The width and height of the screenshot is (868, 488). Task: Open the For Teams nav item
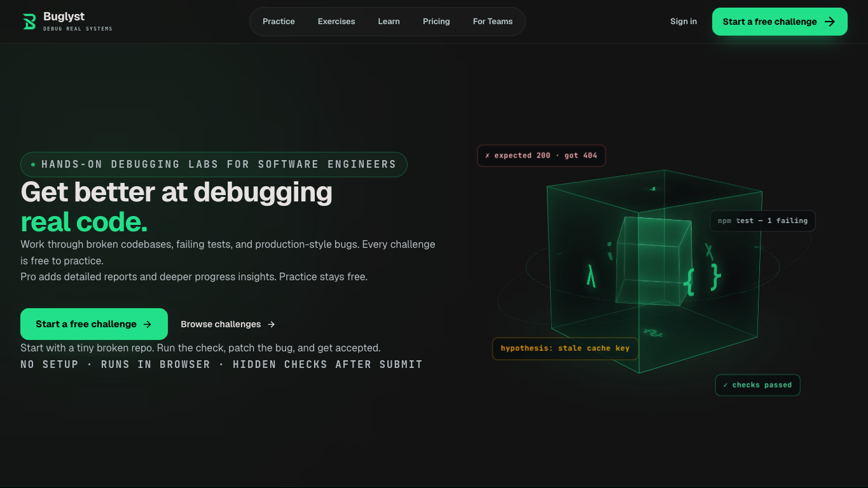(493, 22)
